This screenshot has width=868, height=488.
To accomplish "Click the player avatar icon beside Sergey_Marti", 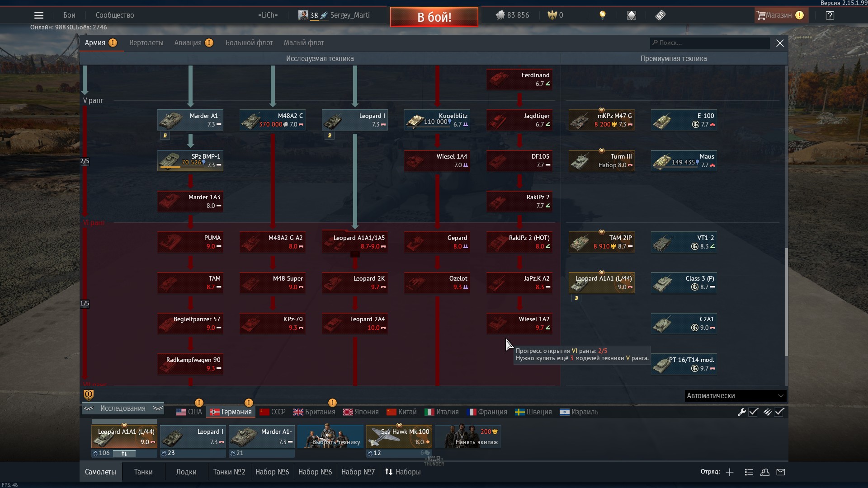I will pyautogui.click(x=303, y=15).
